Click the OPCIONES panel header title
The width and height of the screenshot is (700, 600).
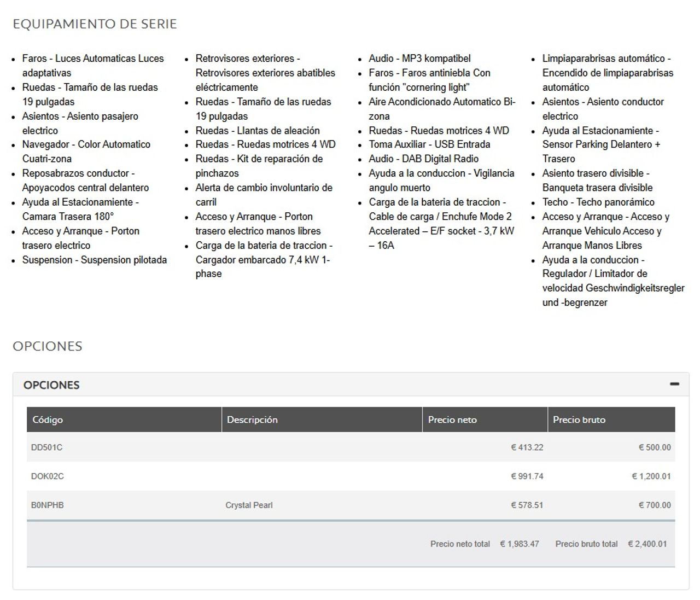tap(51, 385)
